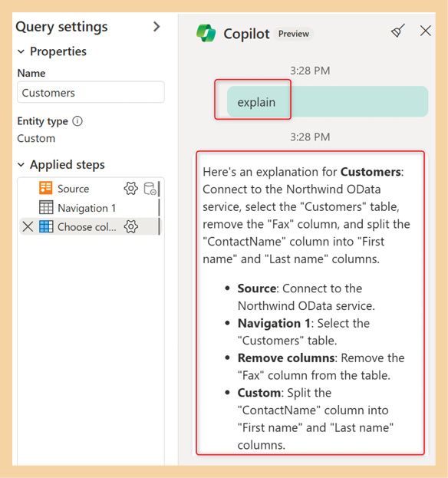Edit the Customers name field

tap(91, 92)
